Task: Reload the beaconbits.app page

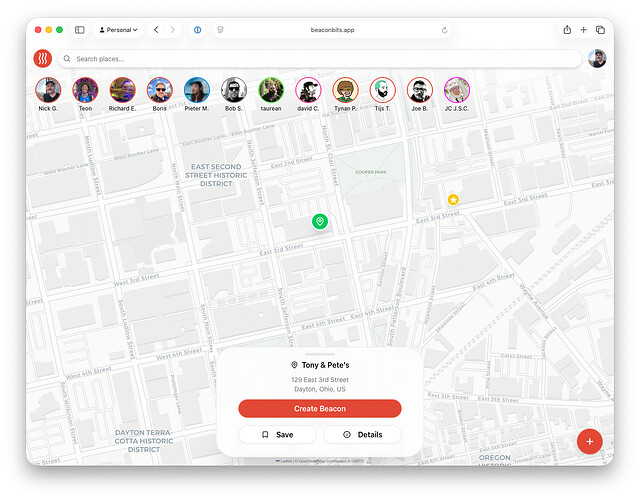Action: (x=444, y=30)
